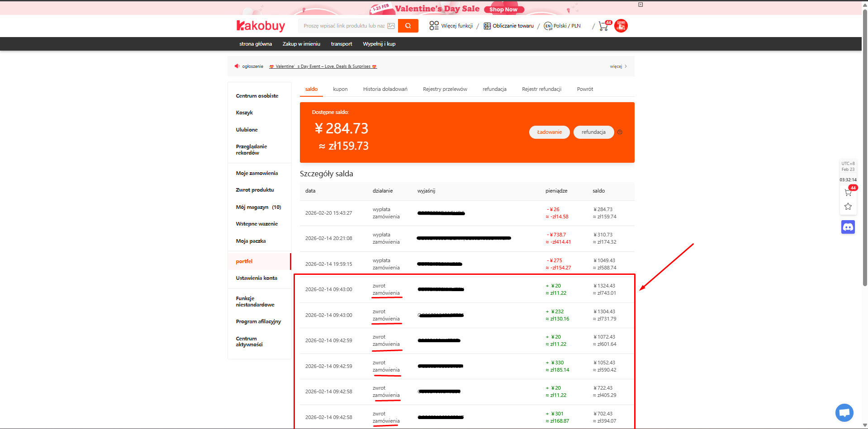868x429 pixels.
Task: Click the search magnifier icon
Action: 408,26
